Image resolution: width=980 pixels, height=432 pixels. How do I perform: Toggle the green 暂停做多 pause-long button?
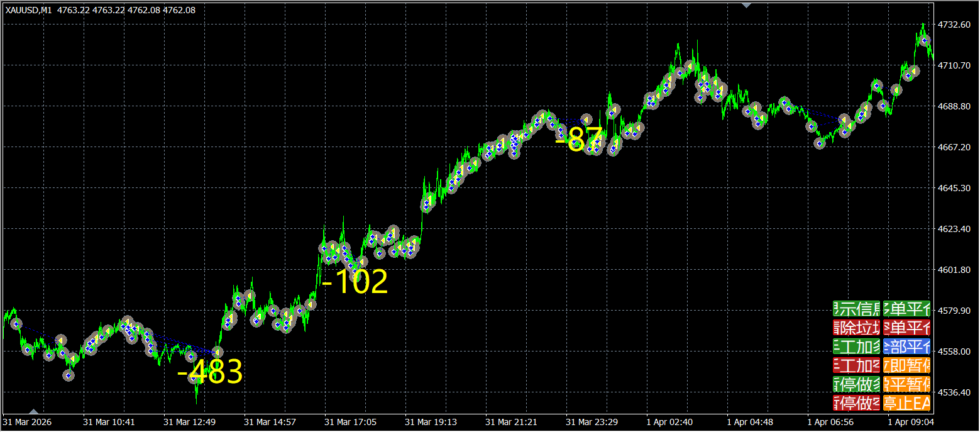(x=856, y=384)
